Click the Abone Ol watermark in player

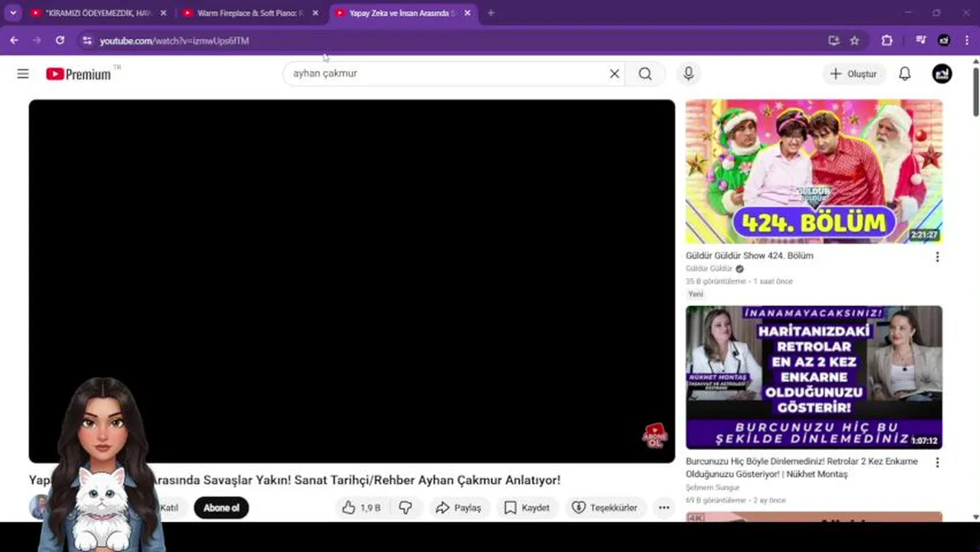[654, 435]
